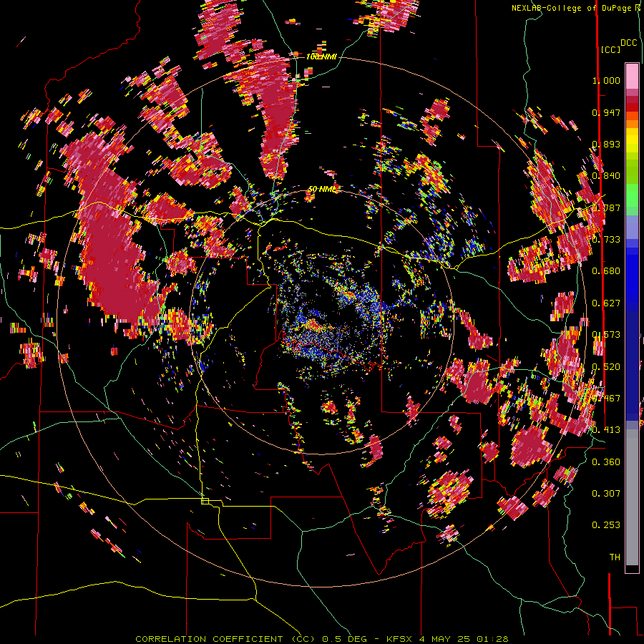This screenshot has height=644, width=644.
Task: Click the DCC label above the color bar
Action: 628,43
